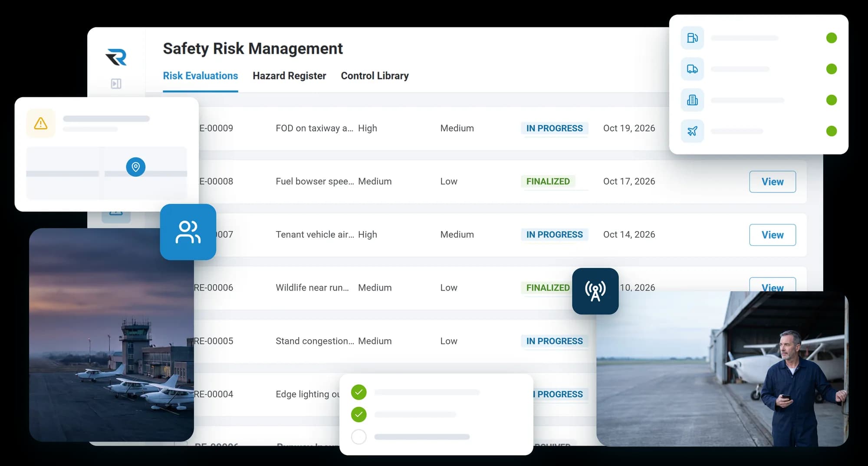The image size is (868, 466).
Task: Click the 'Tenant vehicle air...' title
Action: tap(315, 235)
